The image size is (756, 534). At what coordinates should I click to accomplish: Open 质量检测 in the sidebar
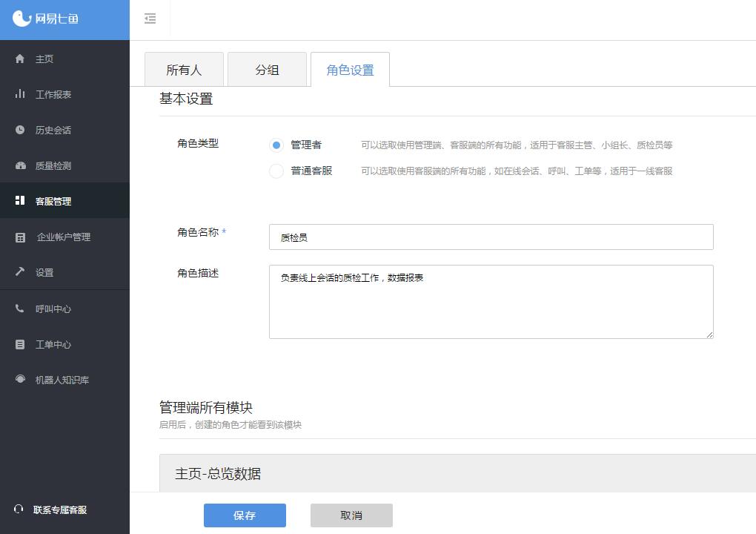[64, 166]
